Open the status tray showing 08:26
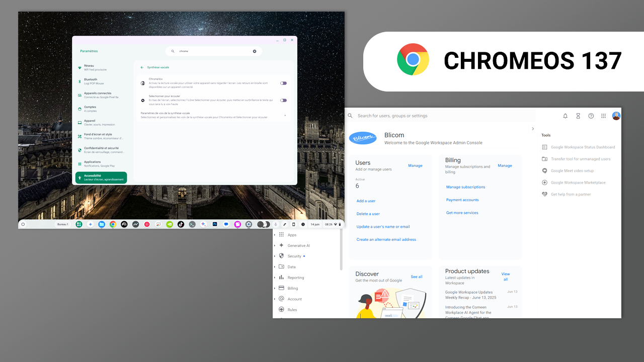The width and height of the screenshot is (644, 362). [333, 224]
